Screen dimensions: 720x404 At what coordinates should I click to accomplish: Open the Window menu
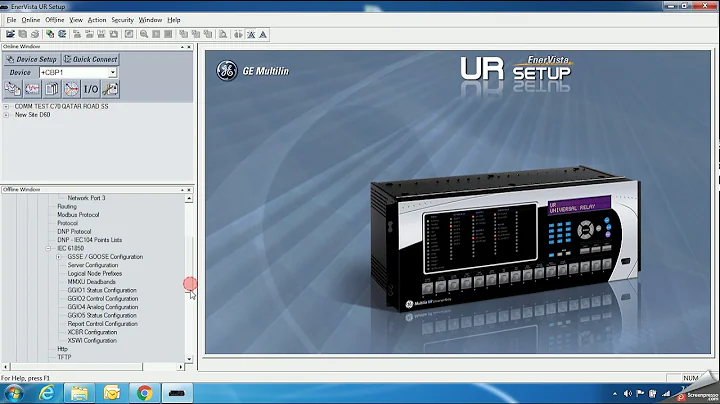click(x=150, y=20)
